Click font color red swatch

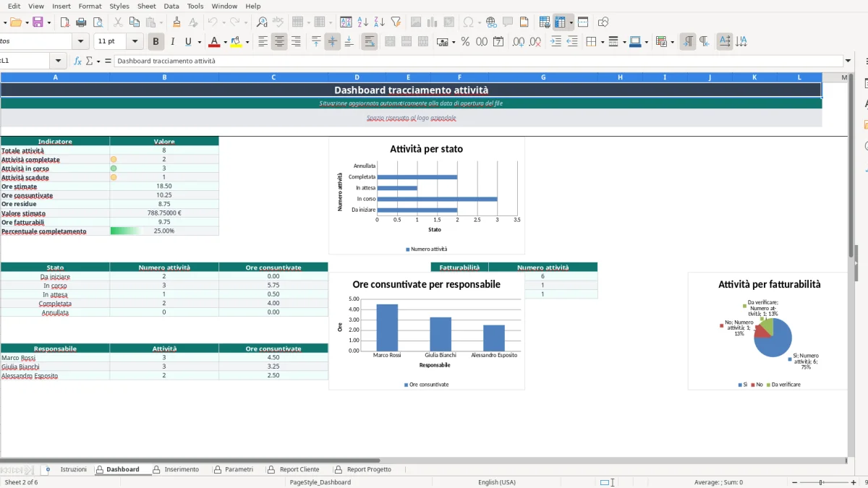(213, 42)
